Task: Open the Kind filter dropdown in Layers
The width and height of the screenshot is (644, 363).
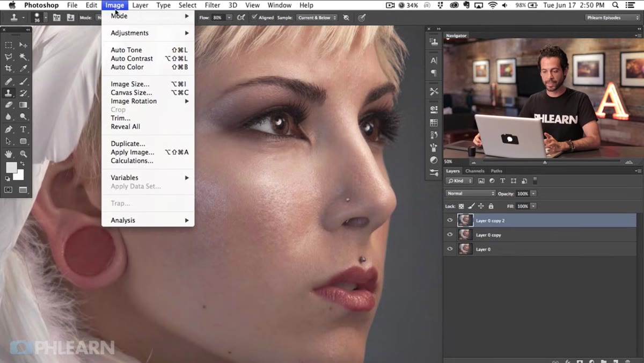Action: [460, 181]
